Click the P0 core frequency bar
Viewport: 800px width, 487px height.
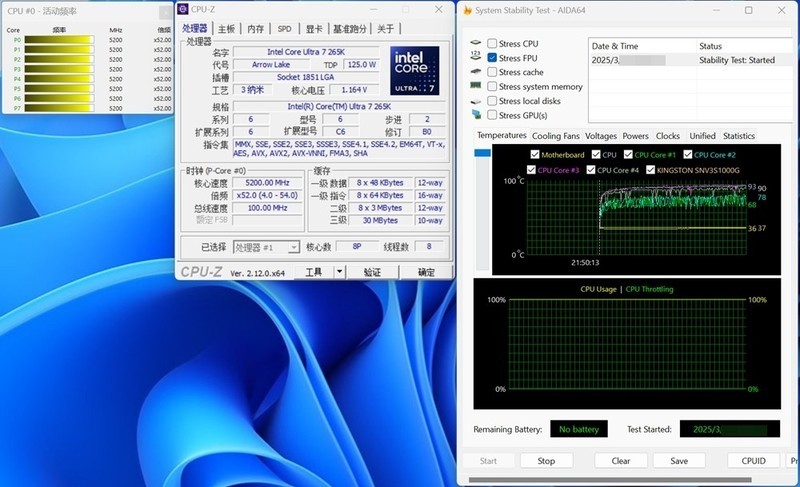pos(59,40)
